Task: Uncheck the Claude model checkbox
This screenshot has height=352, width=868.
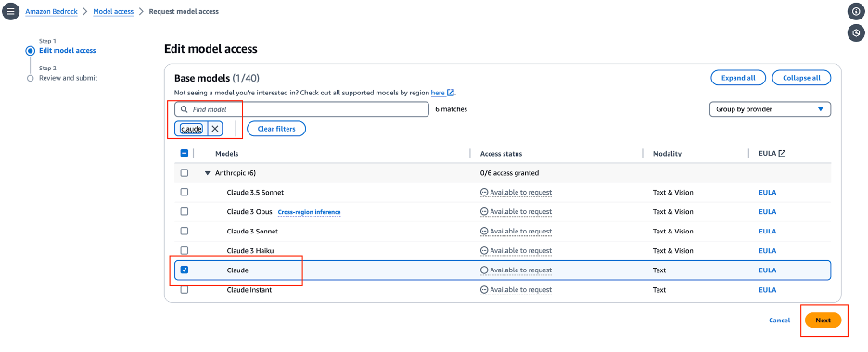Action: click(x=185, y=270)
